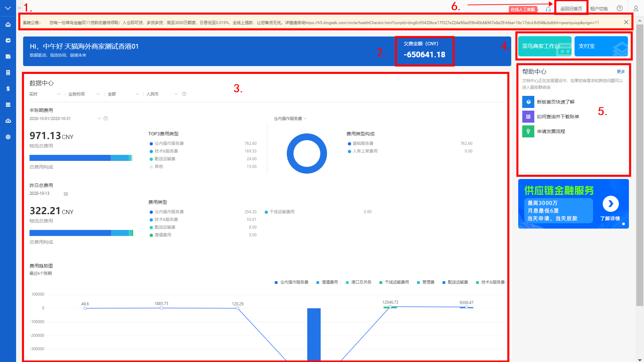Open the help question mark in the header
This screenshot has height=362, width=644.
[620, 8]
